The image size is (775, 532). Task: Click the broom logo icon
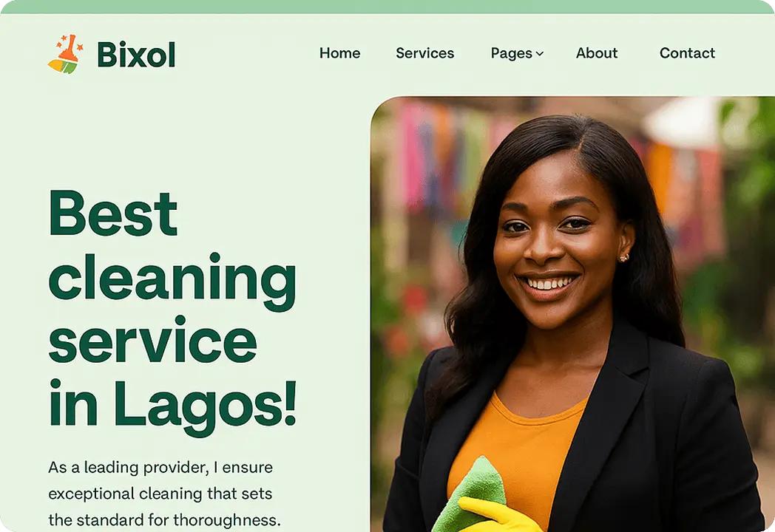[x=65, y=55]
